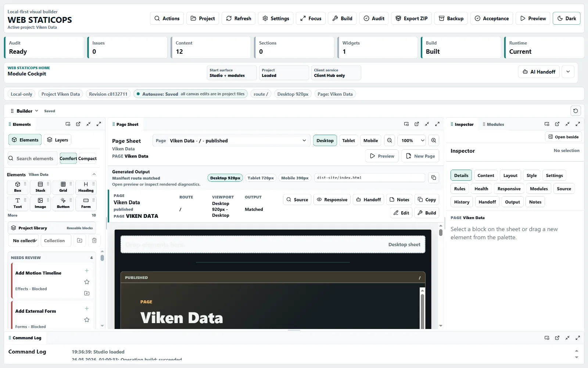Screen dimensions: 588x368
Task: Open the 100% zoom level dropdown
Action: tap(412, 141)
